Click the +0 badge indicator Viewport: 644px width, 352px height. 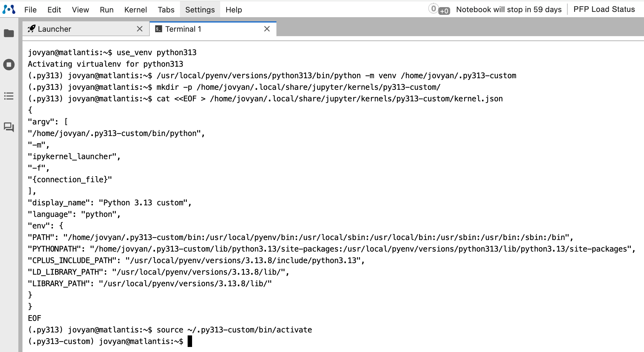[444, 11]
